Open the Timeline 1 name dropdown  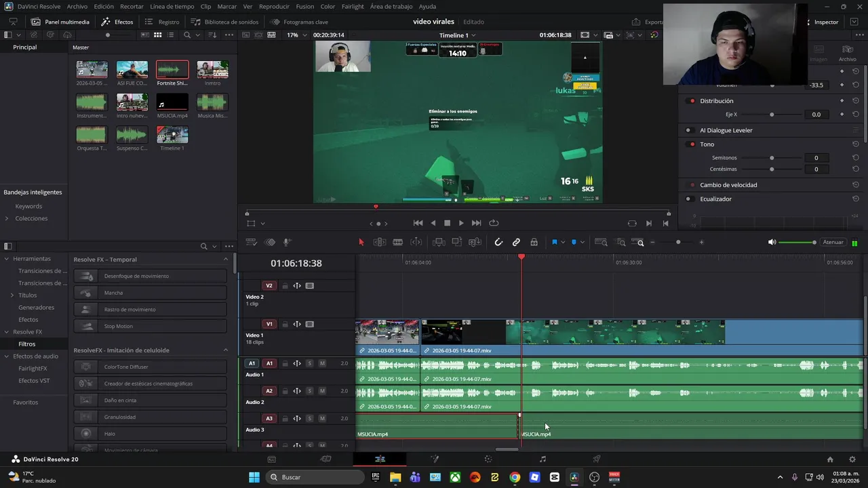458,35
